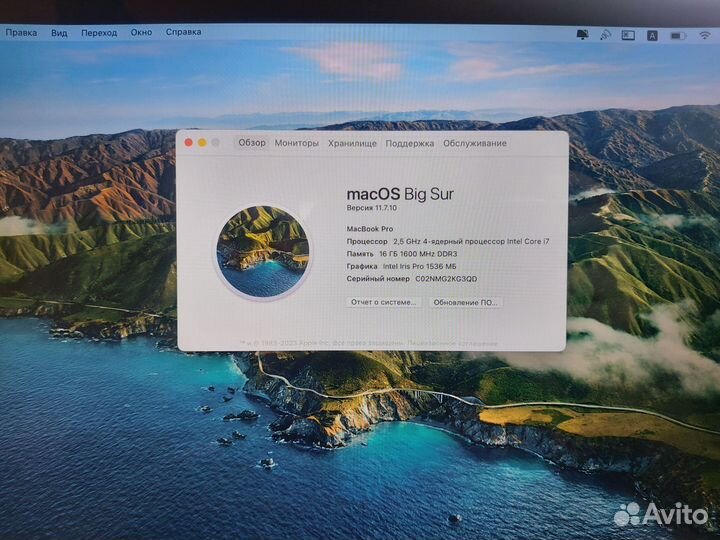Click the memory value '16 ГБ 1600 MHz DDR3'
720x540 pixels.
pyautogui.click(x=418, y=253)
